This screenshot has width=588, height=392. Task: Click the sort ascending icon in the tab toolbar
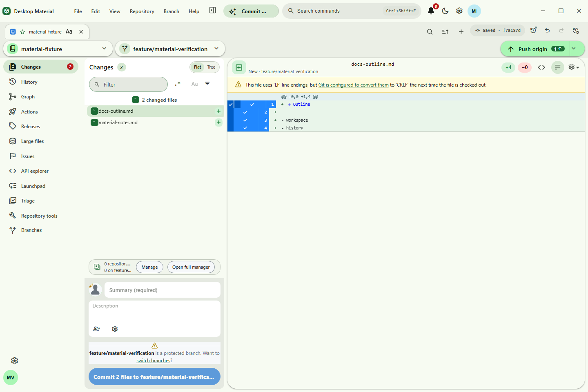click(445, 31)
